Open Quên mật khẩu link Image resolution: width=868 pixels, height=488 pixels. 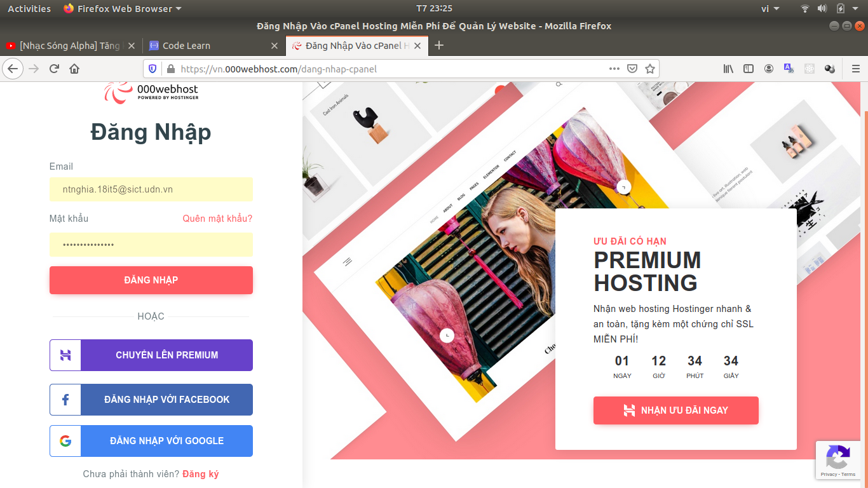click(x=217, y=219)
